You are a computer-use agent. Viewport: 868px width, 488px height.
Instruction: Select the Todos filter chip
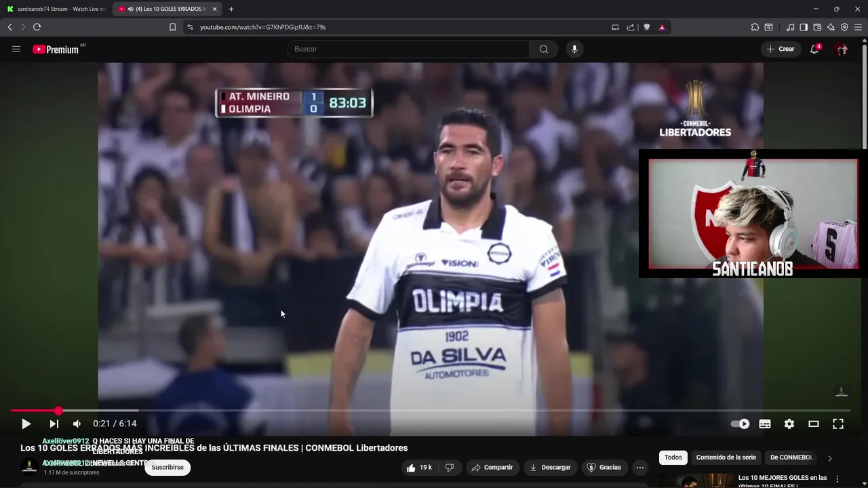click(673, 457)
